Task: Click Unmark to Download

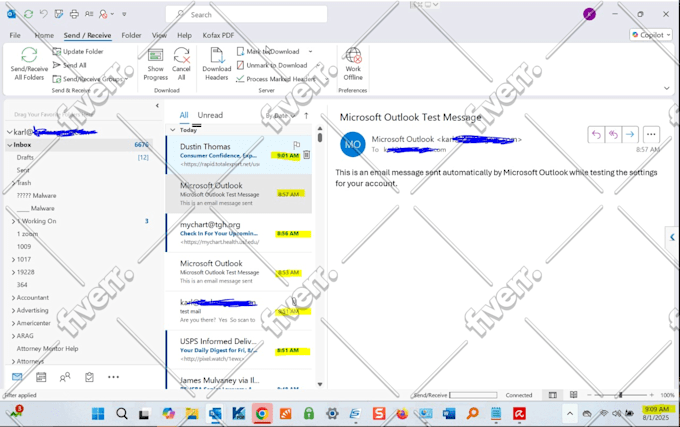Action: click(x=272, y=65)
